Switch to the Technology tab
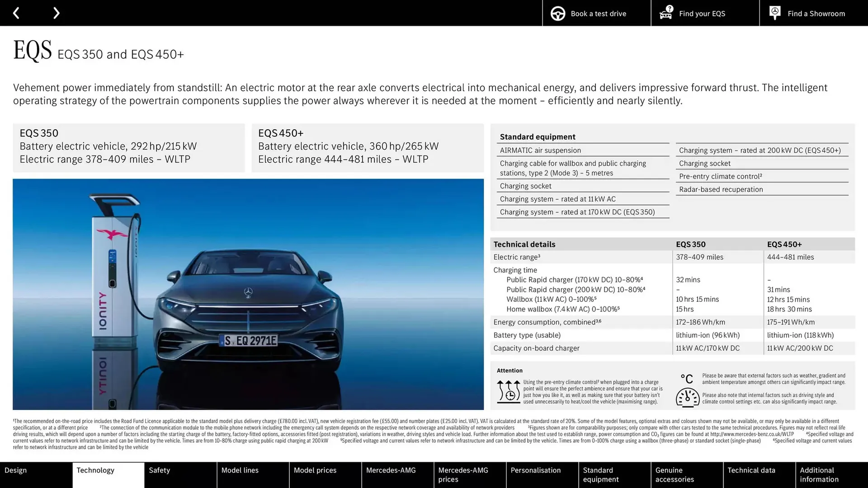The height and width of the screenshot is (488, 868). [108, 475]
